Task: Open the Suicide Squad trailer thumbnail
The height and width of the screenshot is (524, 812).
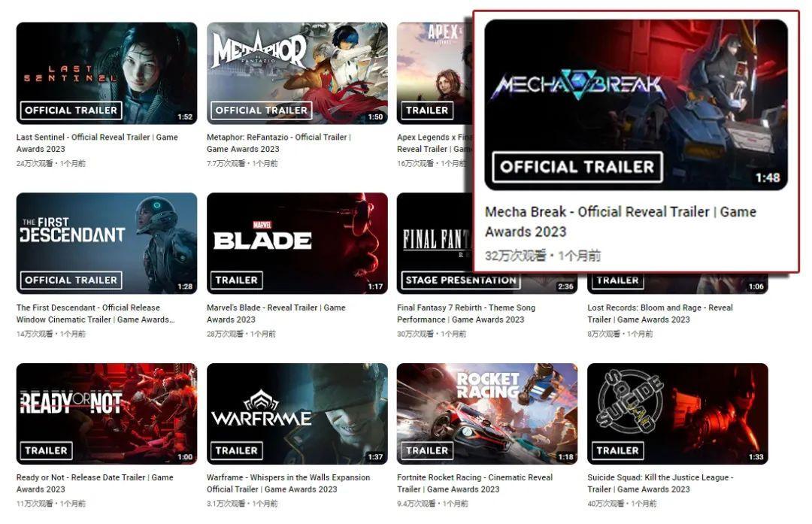Action: 678,413
